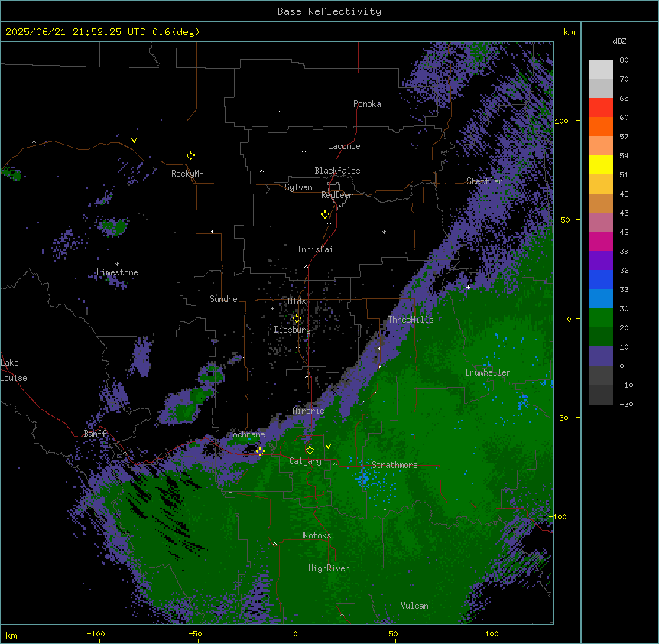
Task: Click the dBZ legend heading
Action: click(619, 41)
